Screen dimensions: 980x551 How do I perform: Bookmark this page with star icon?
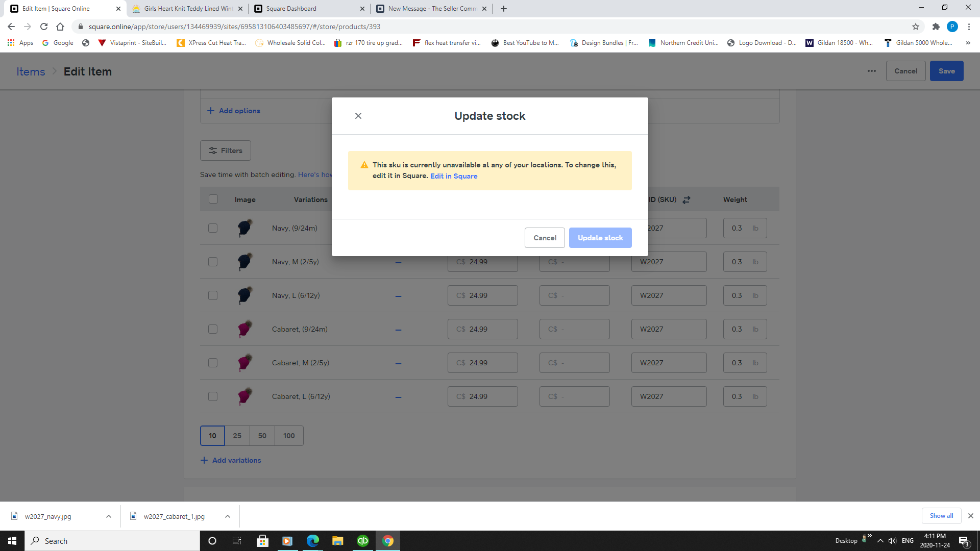point(916,27)
